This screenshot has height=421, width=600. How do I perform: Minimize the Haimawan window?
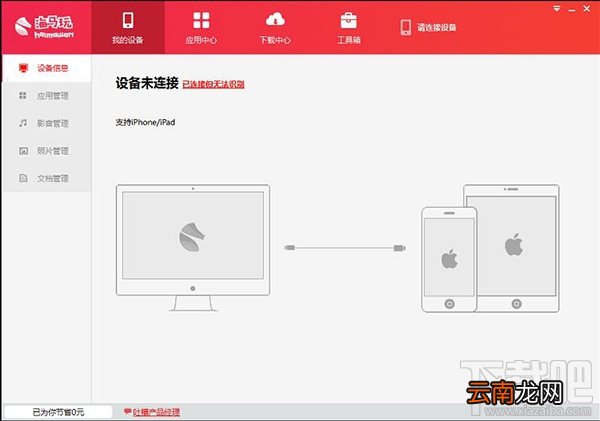tap(572, 9)
